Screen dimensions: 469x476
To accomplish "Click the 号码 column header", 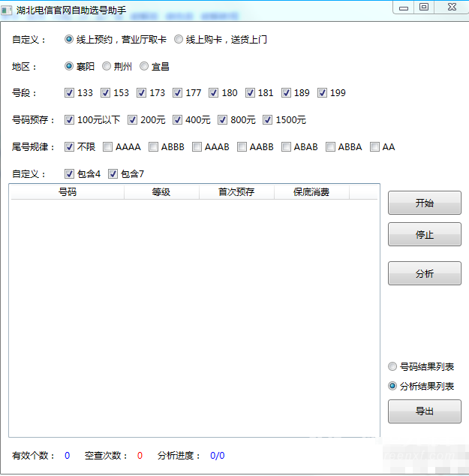I will (68, 192).
